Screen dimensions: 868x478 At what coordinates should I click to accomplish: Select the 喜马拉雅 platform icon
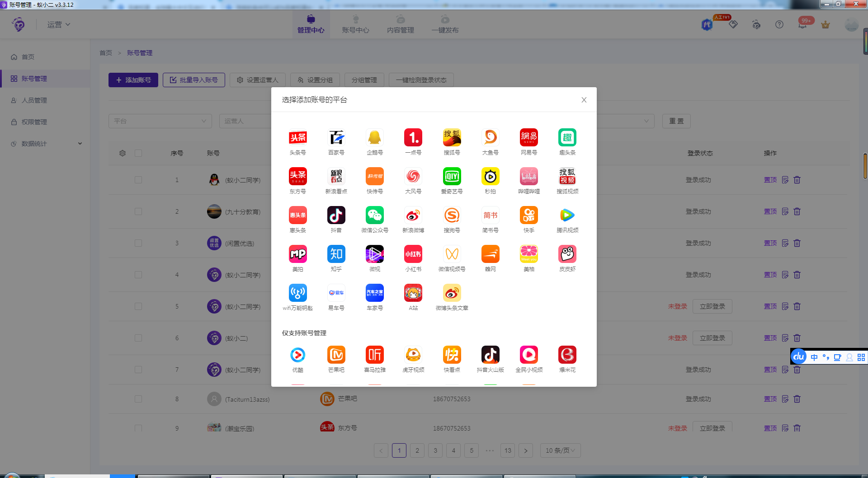(x=375, y=355)
